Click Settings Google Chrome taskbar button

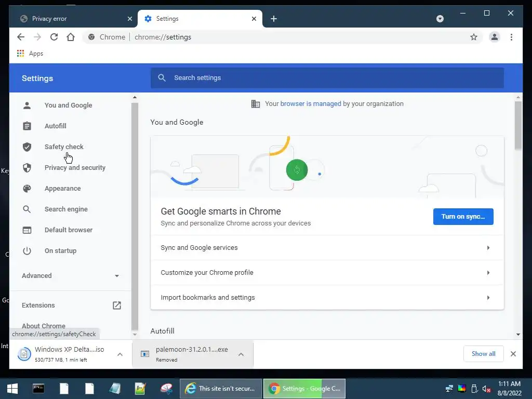coord(304,389)
